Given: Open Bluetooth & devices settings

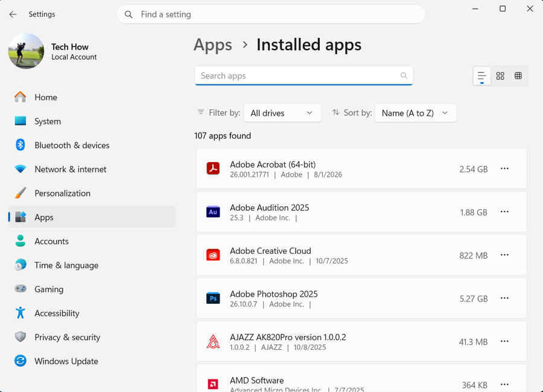Looking at the screenshot, I should tap(92, 145).
